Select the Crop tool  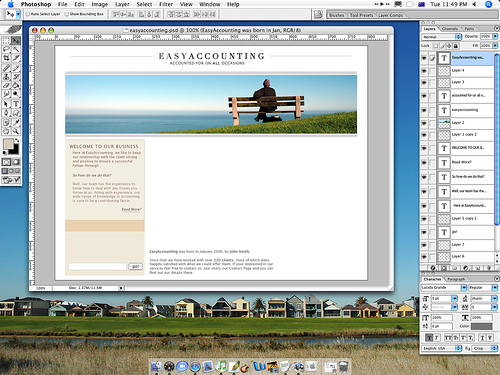click(x=6, y=58)
